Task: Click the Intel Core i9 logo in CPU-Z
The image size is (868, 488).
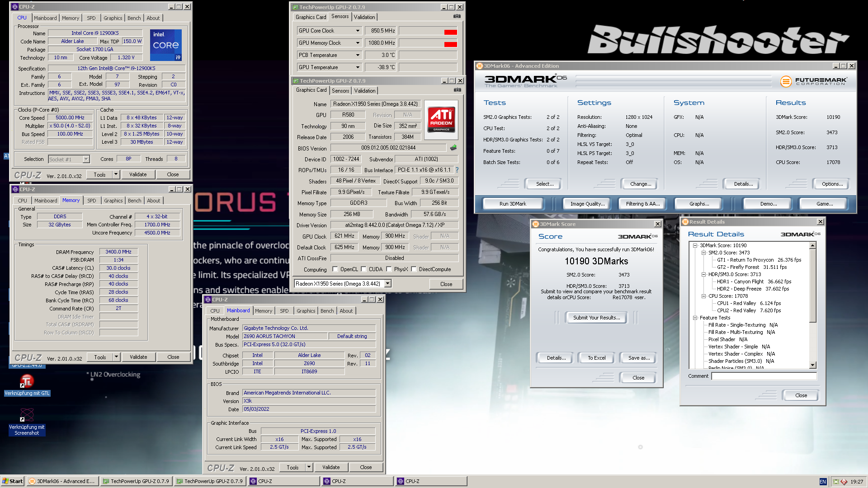Action: [x=166, y=45]
